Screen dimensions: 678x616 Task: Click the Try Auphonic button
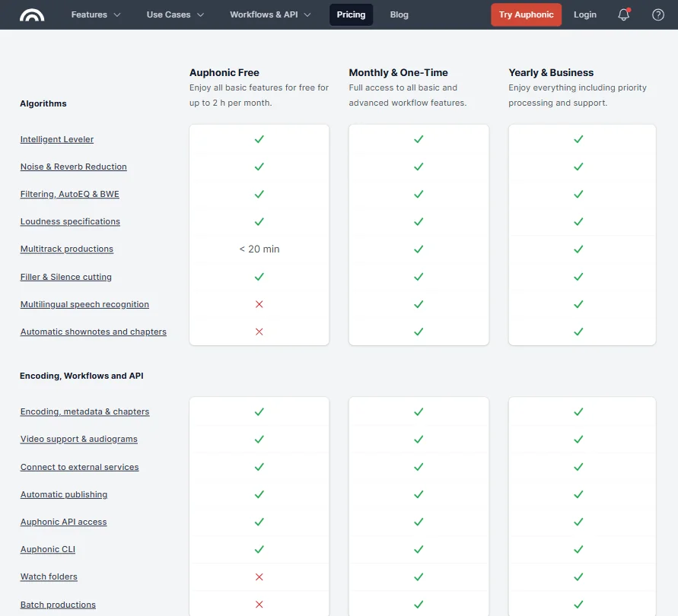(x=527, y=14)
